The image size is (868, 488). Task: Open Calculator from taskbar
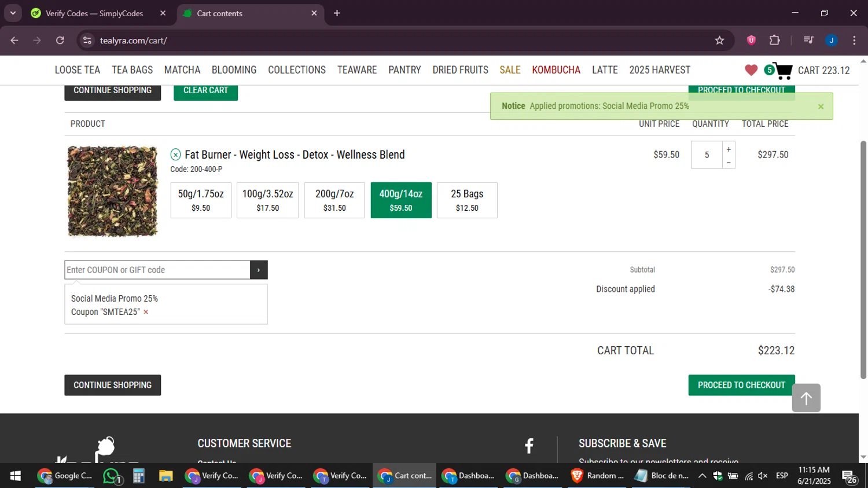[138, 476]
